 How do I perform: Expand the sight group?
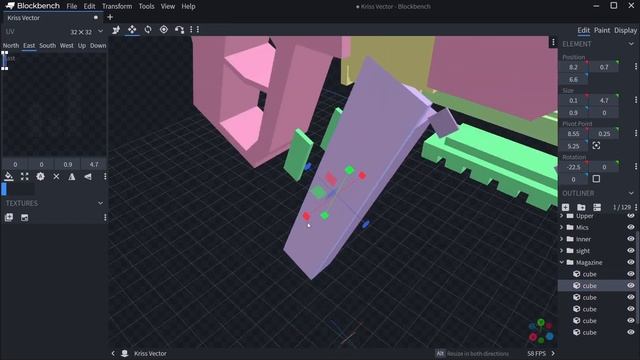[x=562, y=250]
